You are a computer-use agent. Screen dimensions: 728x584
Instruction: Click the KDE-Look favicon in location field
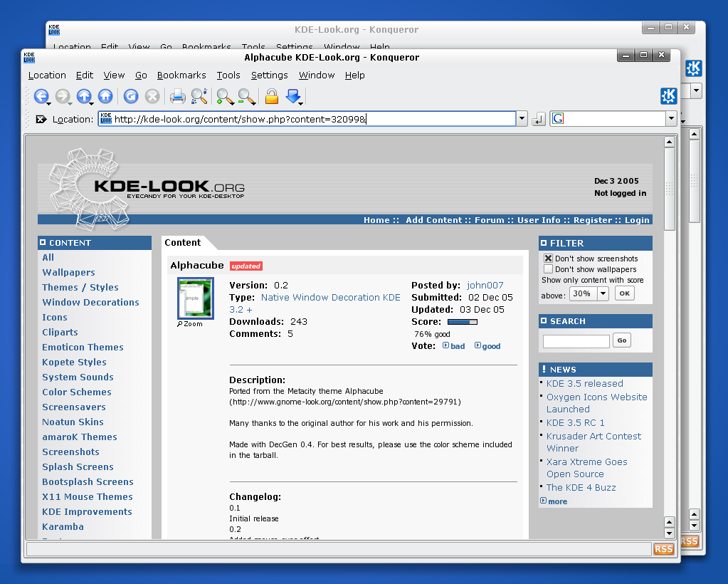pos(106,118)
